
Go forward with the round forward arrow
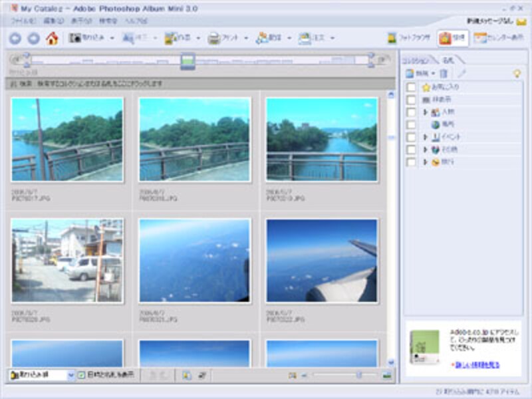tap(34, 39)
